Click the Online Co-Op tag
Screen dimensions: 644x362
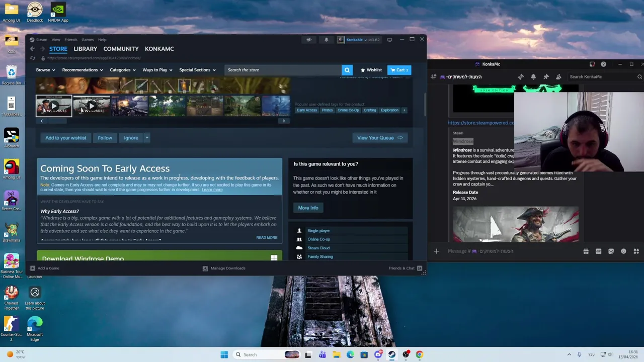coord(348,110)
